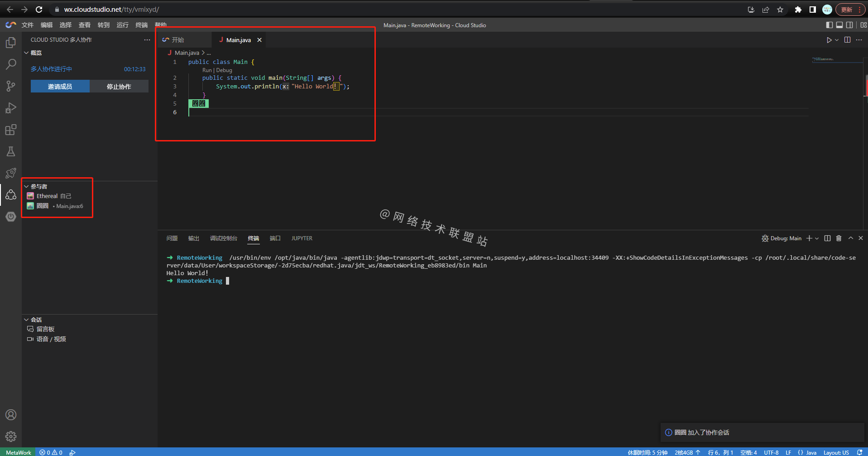Open the multi-user collaboration view icon
Viewport: 868px width, 456px height.
(10, 195)
